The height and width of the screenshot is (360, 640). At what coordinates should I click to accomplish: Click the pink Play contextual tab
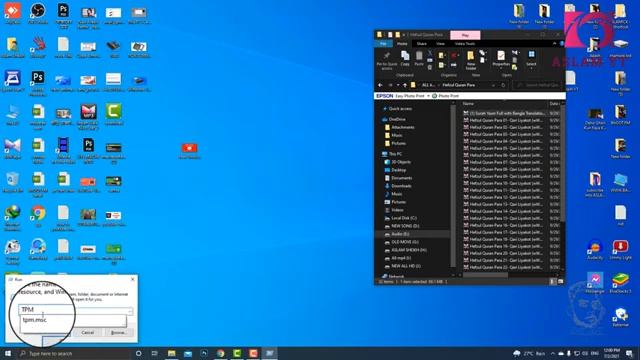click(x=465, y=35)
